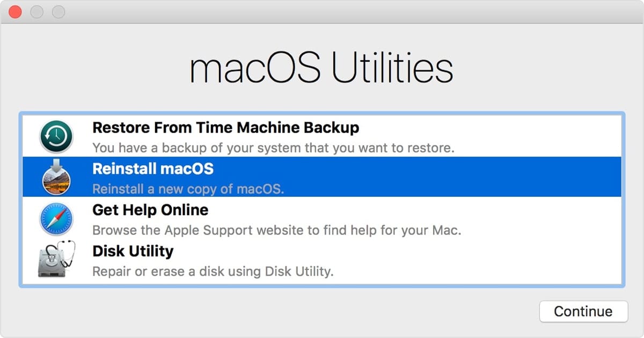Image resolution: width=644 pixels, height=338 pixels.
Task: Select the Reinstall macOS heading text
Action: (153, 169)
